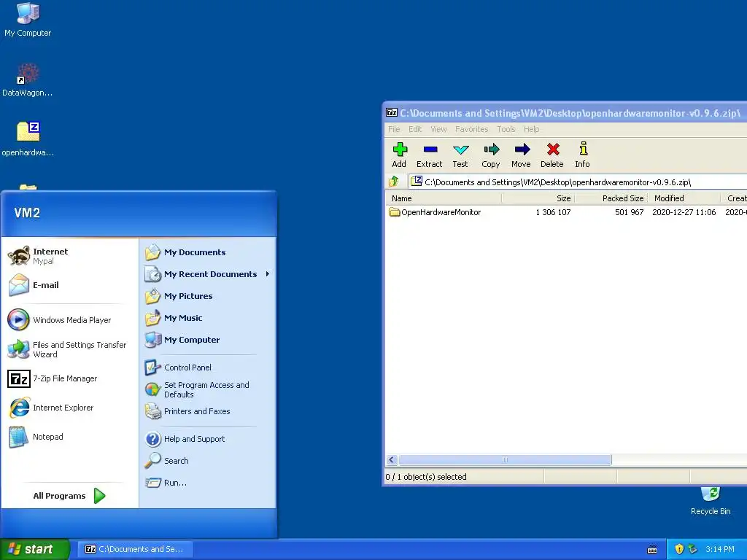Expand My Recent Documents submenu

point(208,274)
